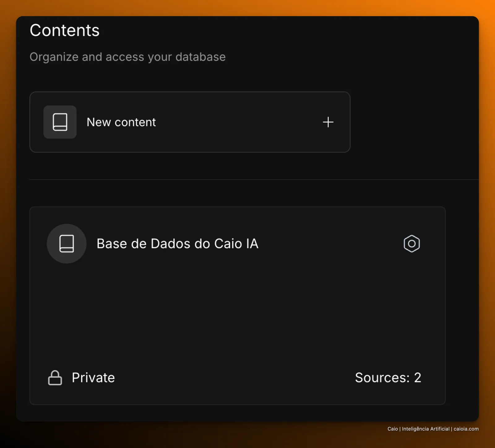Viewport: 495px width, 448px height.
Task: Click the book icon beside New content
Action: click(60, 122)
